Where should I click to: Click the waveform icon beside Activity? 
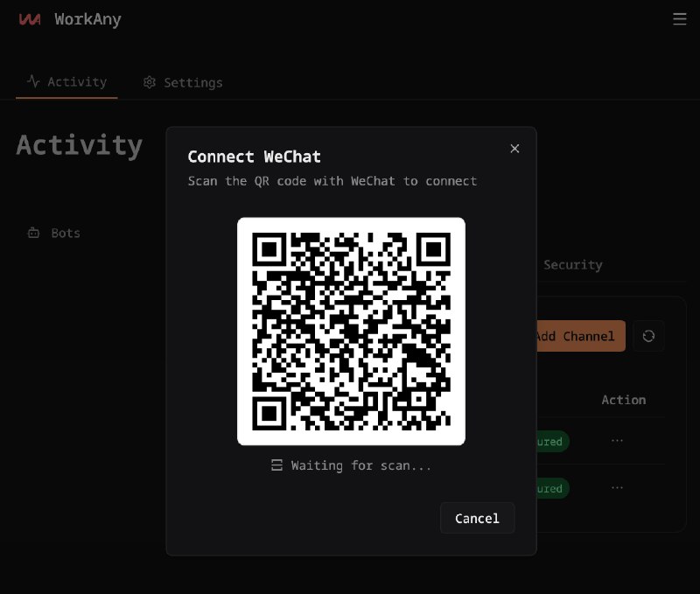pyautogui.click(x=31, y=81)
